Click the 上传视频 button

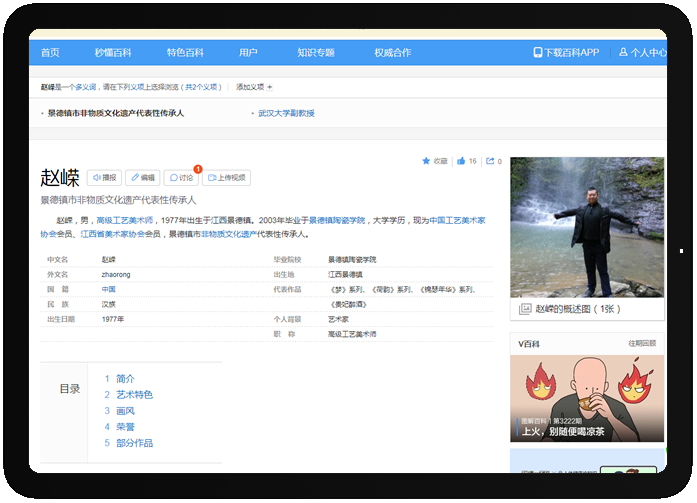pyautogui.click(x=226, y=178)
